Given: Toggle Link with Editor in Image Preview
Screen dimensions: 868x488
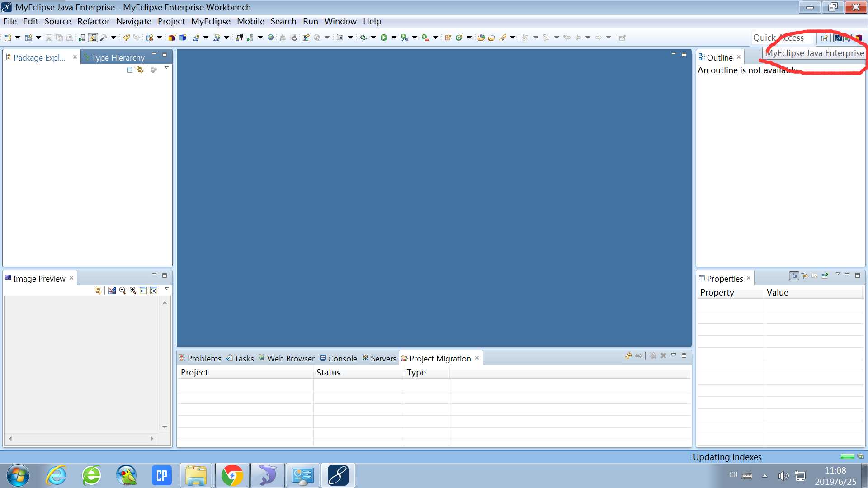Looking at the screenshot, I should (98, 291).
